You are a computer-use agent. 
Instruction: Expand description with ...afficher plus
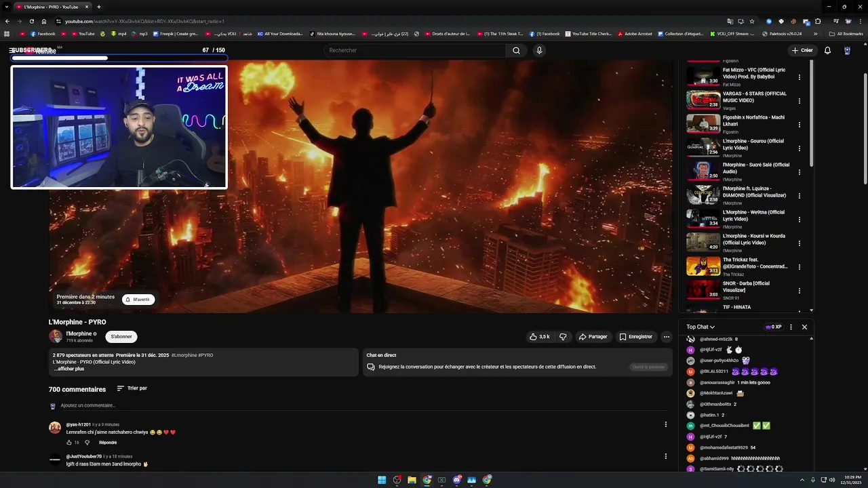tap(68, 369)
